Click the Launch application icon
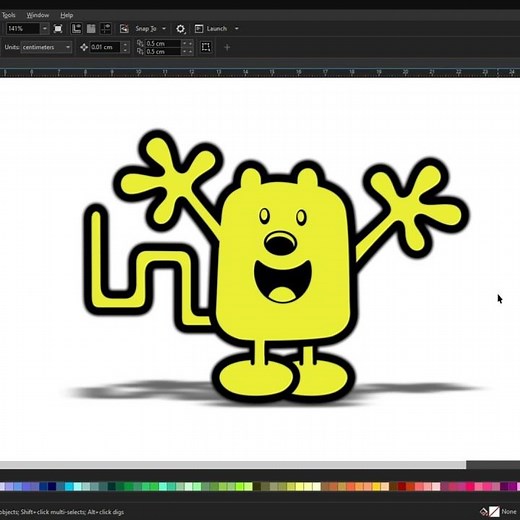This screenshot has height=520, width=520. pyautogui.click(x=199, y=29)
